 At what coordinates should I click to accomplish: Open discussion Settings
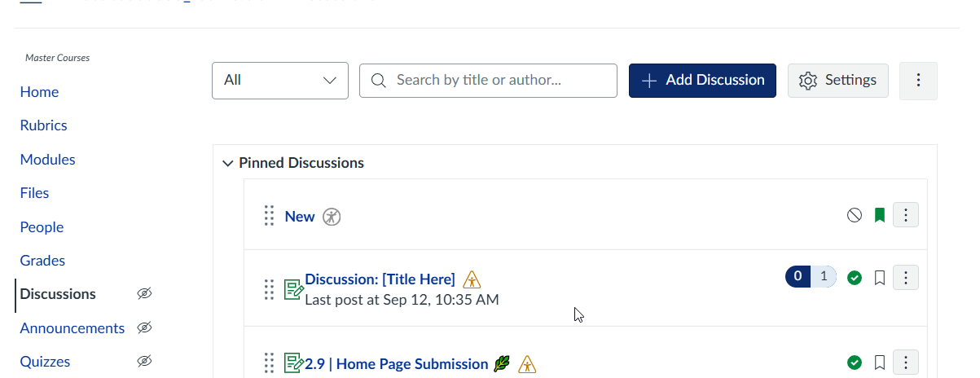[837, 81]
